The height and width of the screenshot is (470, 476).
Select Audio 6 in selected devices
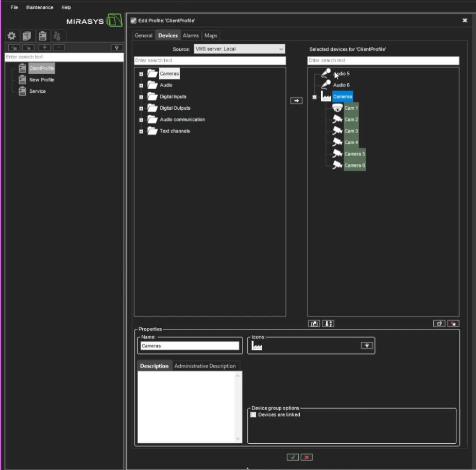click(341, 85)
